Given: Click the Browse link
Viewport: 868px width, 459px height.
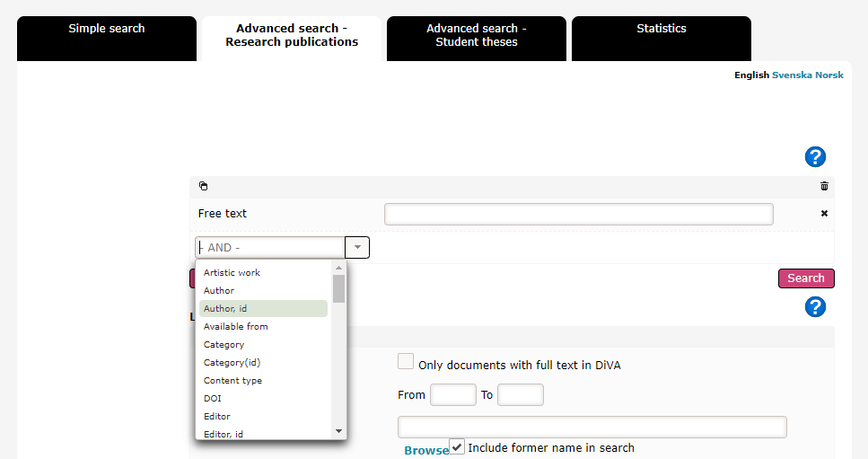Looking at the screenshot, I should 425,451.
